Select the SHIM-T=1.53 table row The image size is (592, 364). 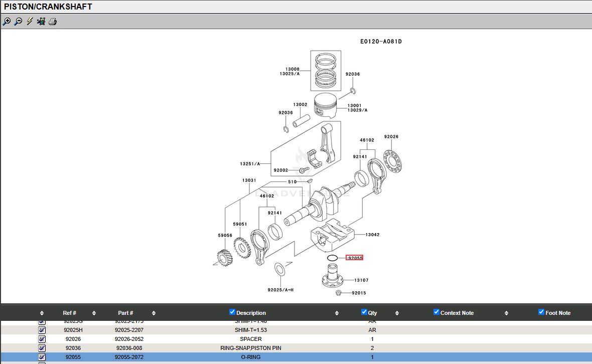(251, 330)
